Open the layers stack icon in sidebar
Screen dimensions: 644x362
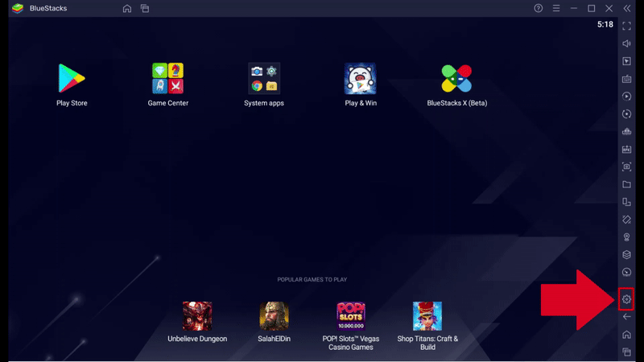pos(626,255)
